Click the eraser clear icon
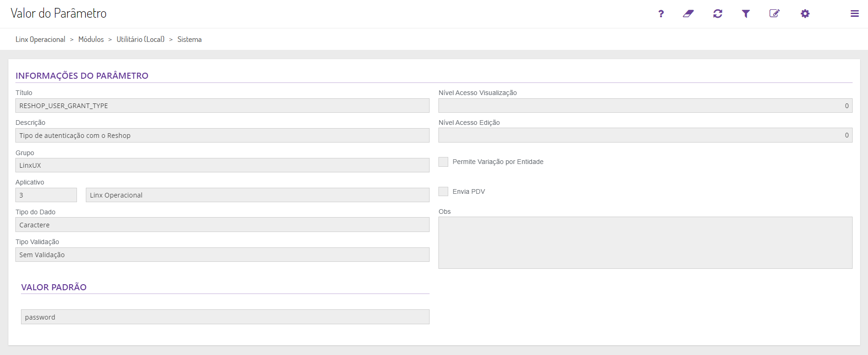 tap(688, 14)
